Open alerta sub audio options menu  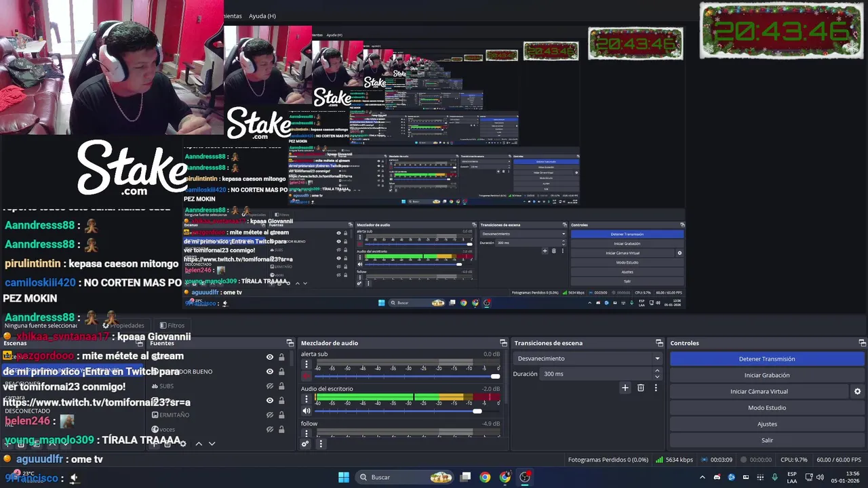coord(307,364)
